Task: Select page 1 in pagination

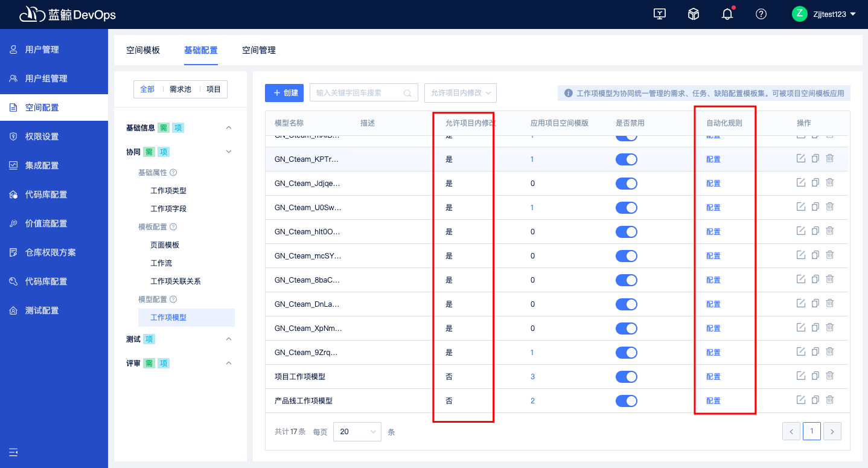Action: 812,431
